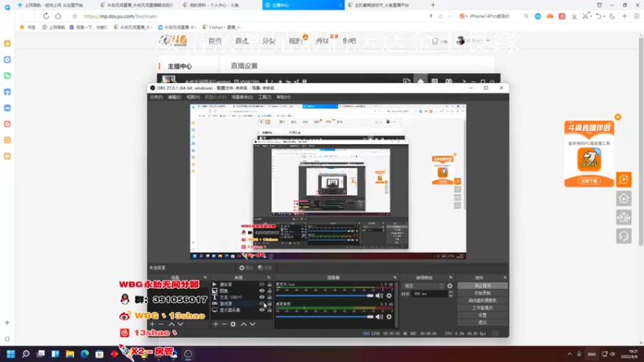Open new browser tab with plus icon
Screen dimensions: 644x362
pos(433,5)
